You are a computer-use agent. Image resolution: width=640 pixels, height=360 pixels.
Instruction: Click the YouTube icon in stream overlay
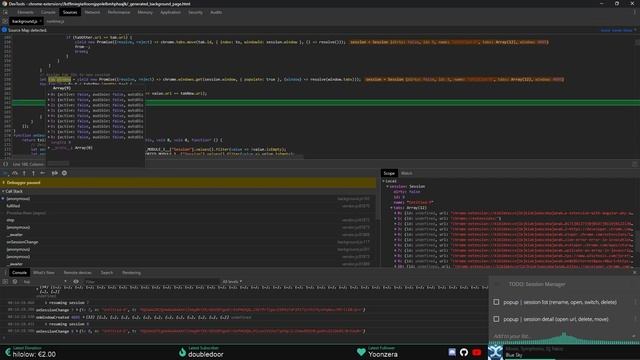click(476, 352)
